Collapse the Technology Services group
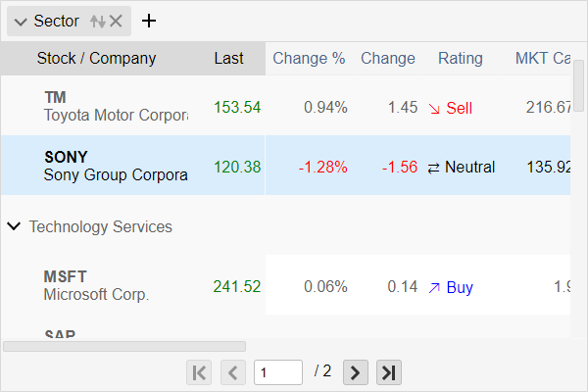This screenshot has width=588, height=392. (14, 227)
